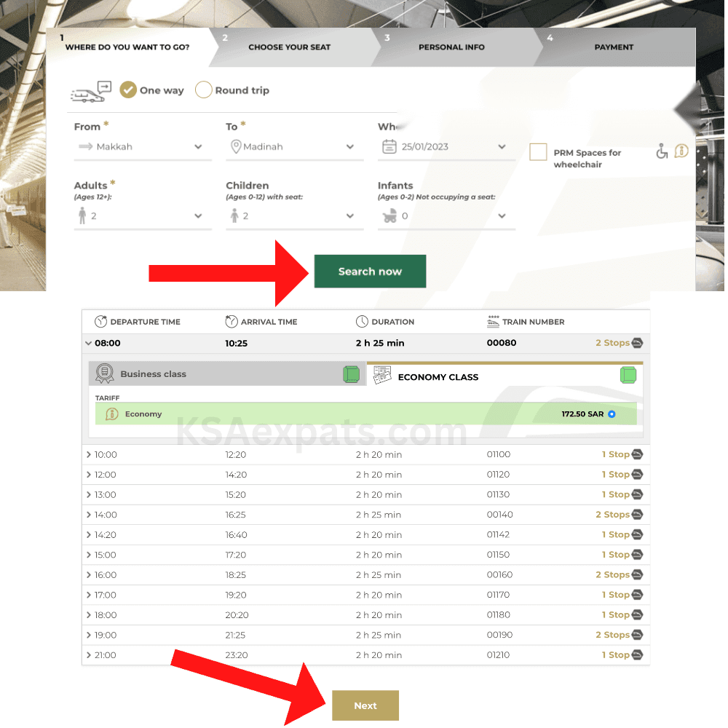Click the stops icon for train 00140
728x728 pixels.
pyautogui.click(x=638, y=515)
